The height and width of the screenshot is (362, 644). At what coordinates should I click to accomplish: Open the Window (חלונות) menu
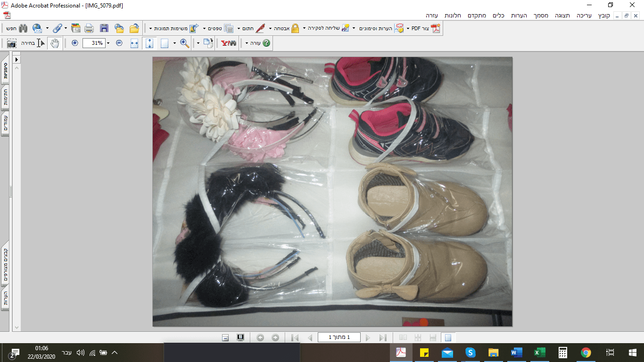(x=453, y=16)
